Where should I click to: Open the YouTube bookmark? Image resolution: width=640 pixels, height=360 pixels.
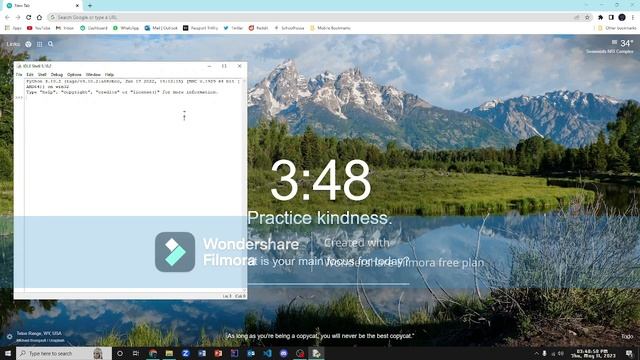pyautogui.click(x=38, y=28)
